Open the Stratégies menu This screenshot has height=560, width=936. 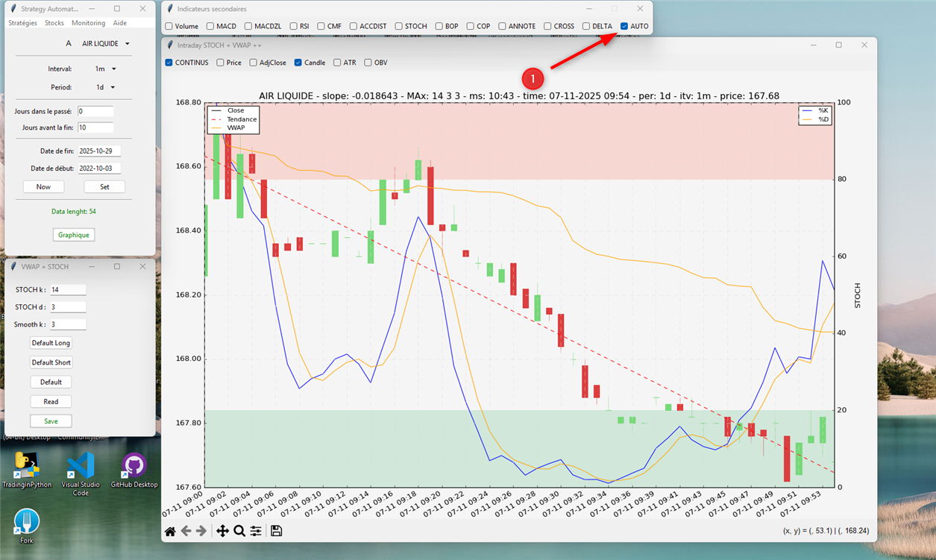22,23
